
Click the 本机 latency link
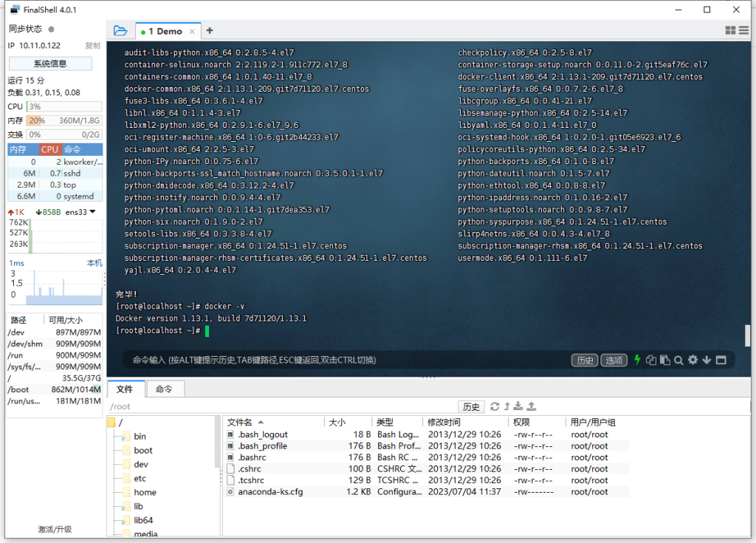(x=94, y=263)
